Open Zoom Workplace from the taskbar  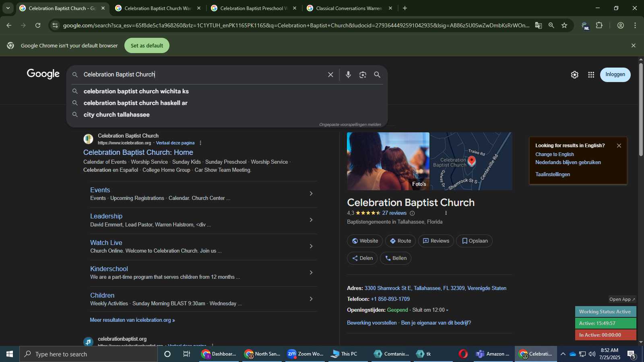305,354
